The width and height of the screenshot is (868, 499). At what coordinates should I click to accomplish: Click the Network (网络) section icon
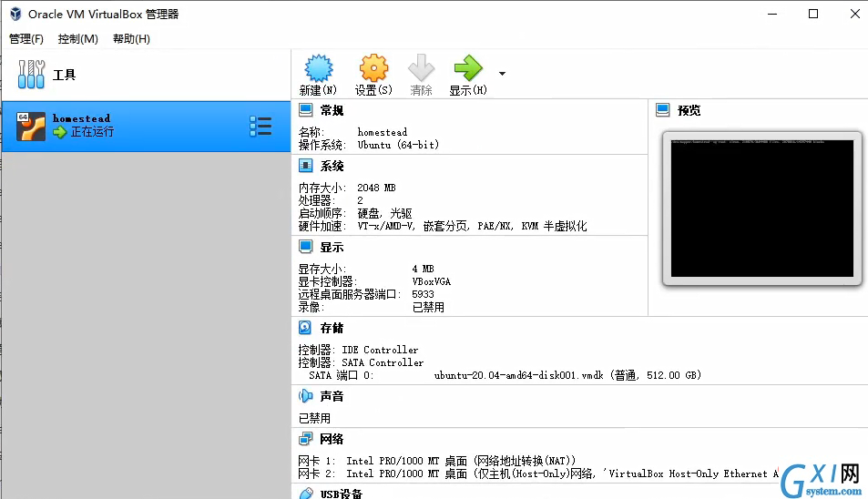tap(305, 439)
